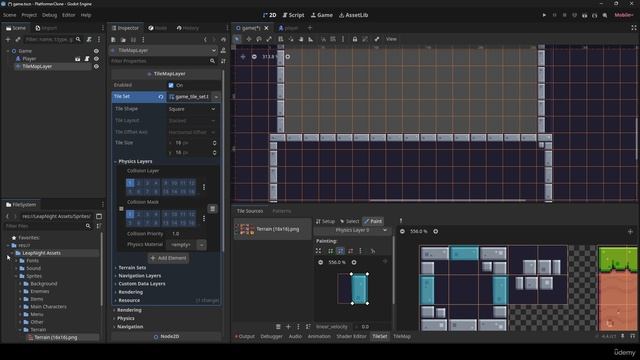Toggle collision mask bit 1
The image size is (640, 360).
(x=130, y=214)
